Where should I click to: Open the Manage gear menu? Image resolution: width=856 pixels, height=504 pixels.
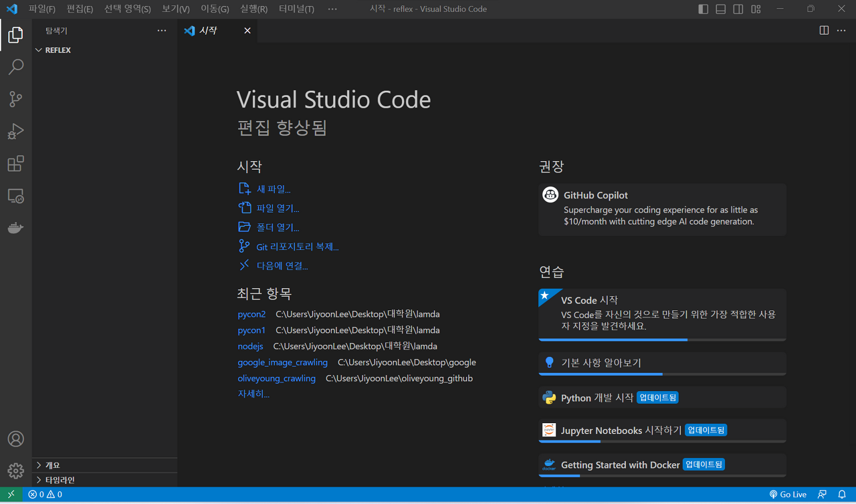point(15,471)
